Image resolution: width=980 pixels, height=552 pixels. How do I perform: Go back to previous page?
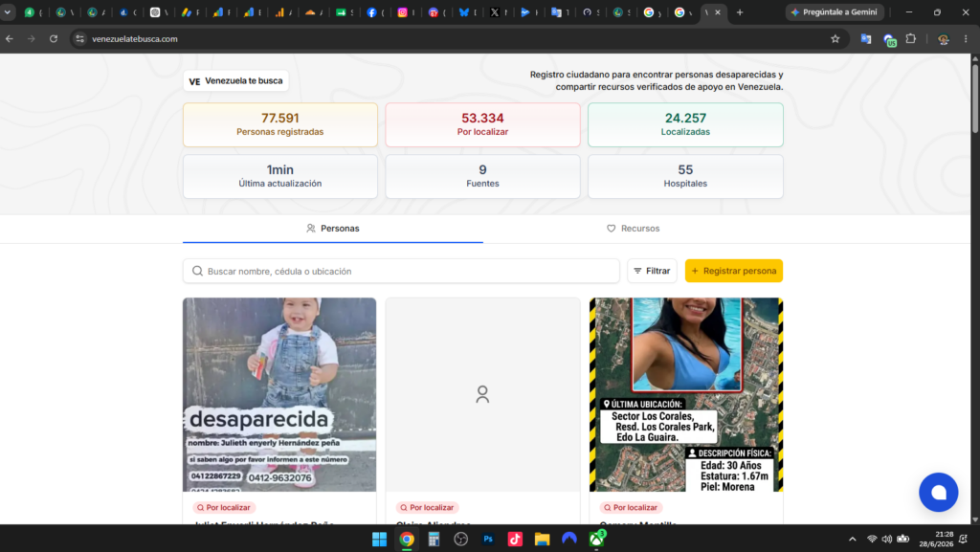tap(10, 38)
